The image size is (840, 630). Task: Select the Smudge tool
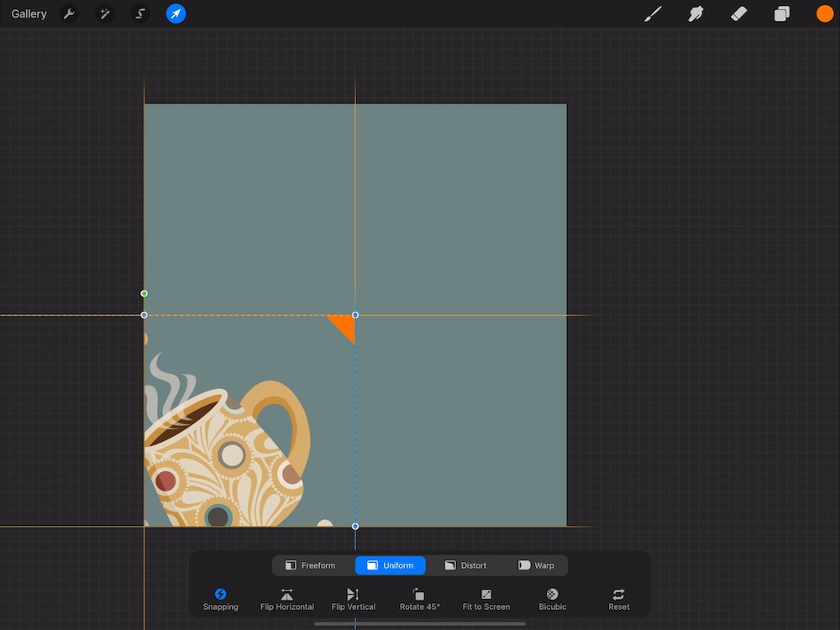pos(696,14)
